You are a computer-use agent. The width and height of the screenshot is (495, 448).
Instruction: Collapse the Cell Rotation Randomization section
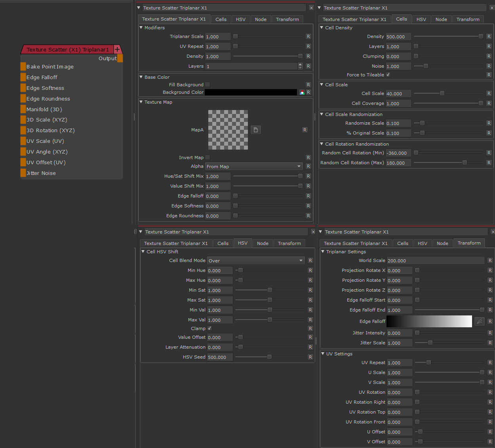pos(322,144)
